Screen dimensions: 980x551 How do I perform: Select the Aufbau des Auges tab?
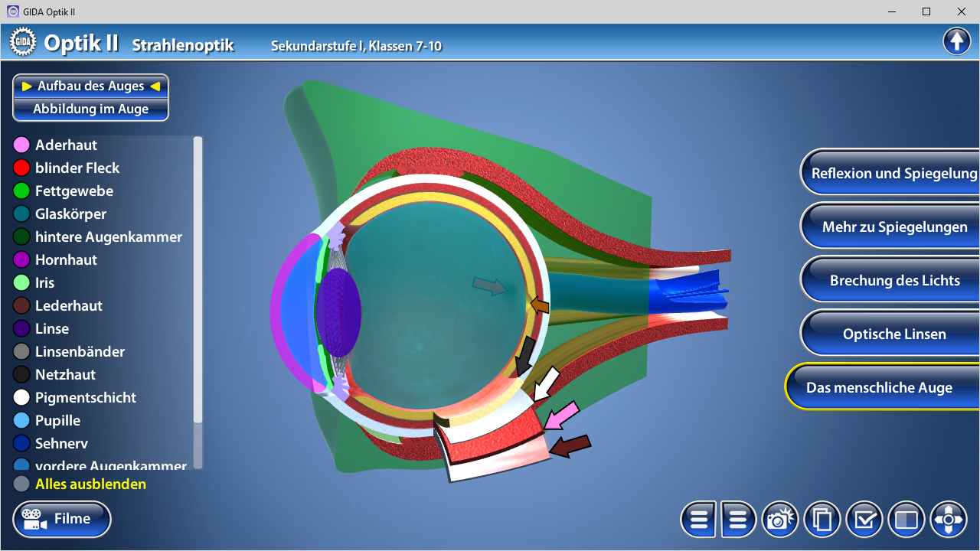[90, 86]
